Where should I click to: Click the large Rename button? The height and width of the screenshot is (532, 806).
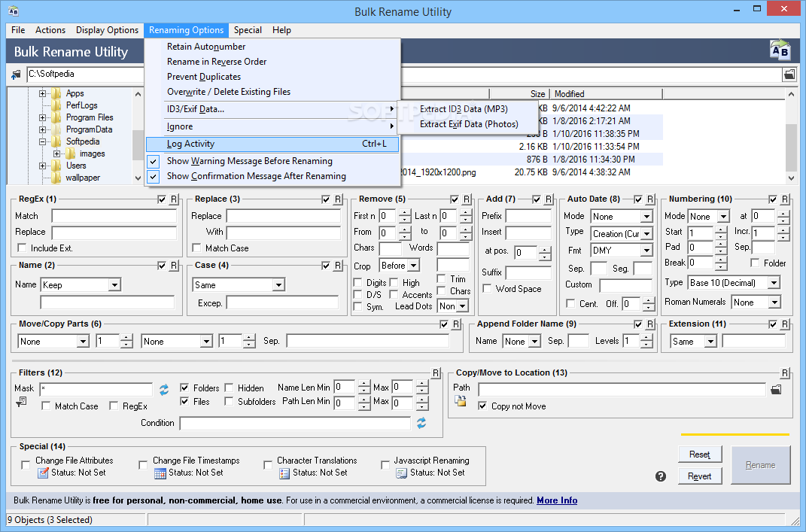coord(760,465)
